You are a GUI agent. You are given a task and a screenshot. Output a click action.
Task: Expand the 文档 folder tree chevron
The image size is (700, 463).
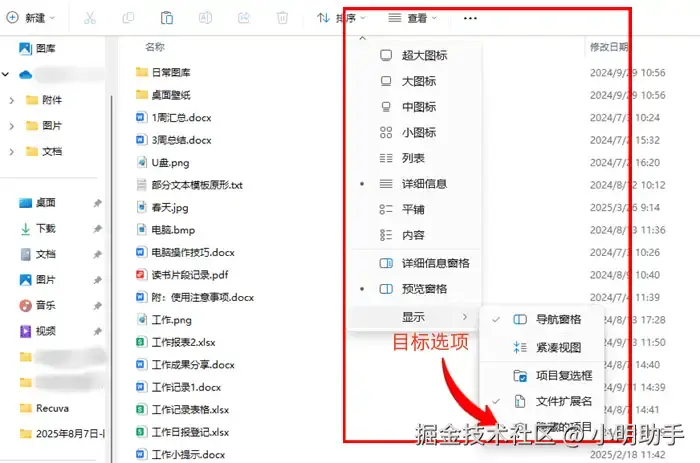coord(12,152)
